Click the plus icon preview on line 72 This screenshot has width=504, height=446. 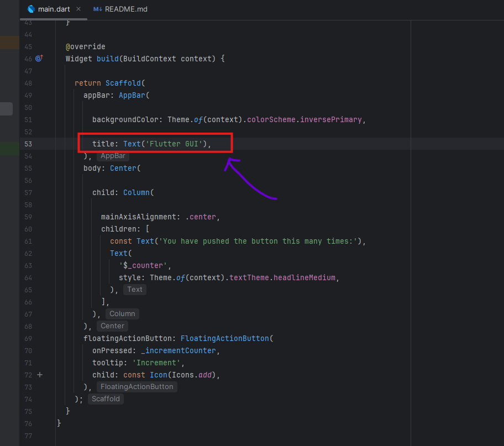(39, 375)
